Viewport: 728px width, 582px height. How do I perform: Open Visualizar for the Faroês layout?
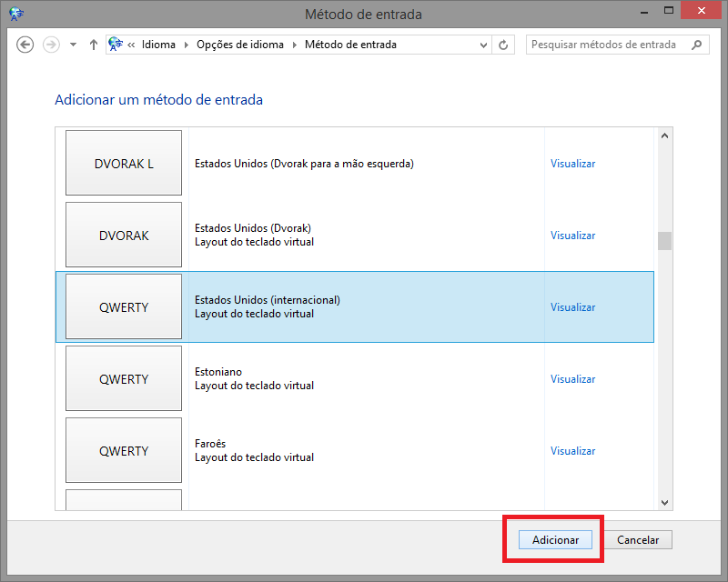tap(572, 450)
